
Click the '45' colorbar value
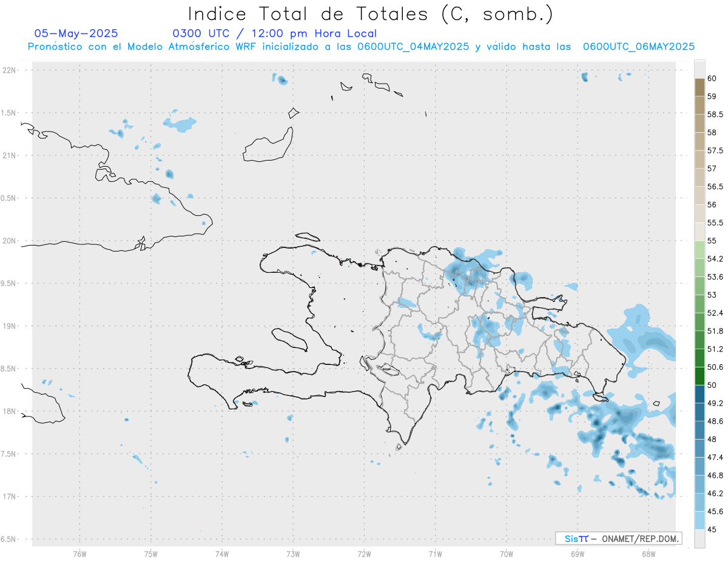(712, 529)
